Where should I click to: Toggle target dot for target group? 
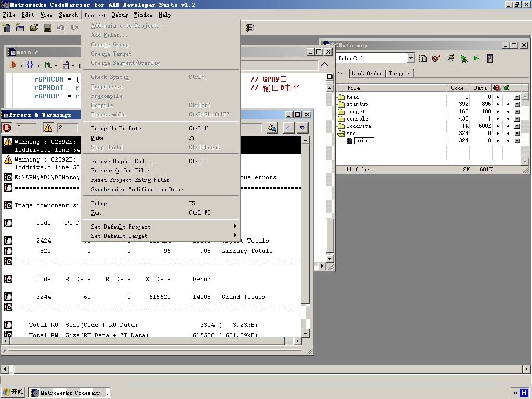click(498, 111)
